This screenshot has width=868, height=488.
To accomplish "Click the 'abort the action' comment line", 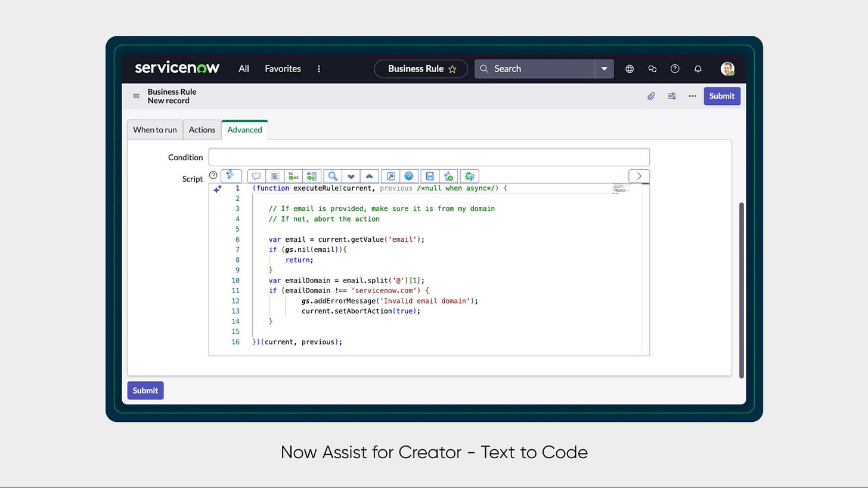I will [324, 219].
